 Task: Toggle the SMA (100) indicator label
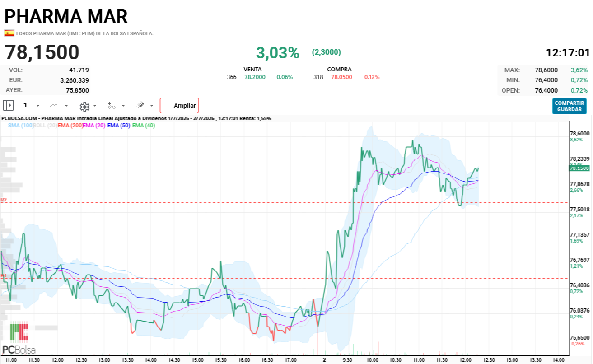[x=20, y=126]
